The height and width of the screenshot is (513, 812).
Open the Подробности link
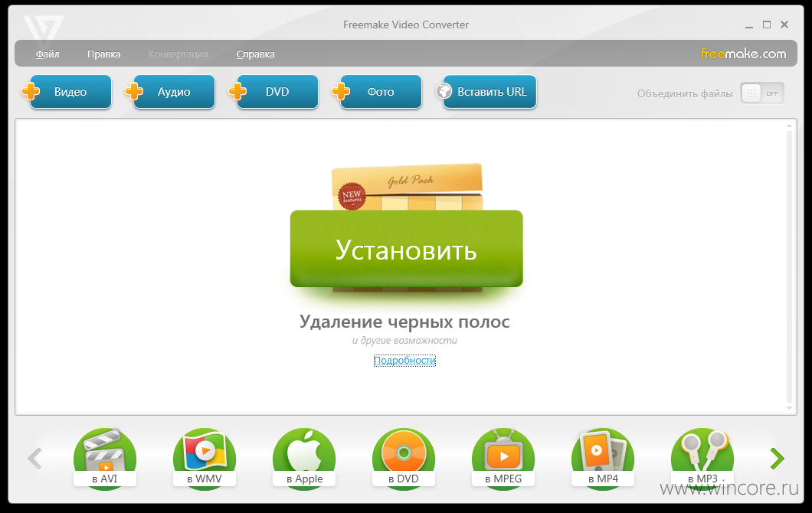(404, 361)
